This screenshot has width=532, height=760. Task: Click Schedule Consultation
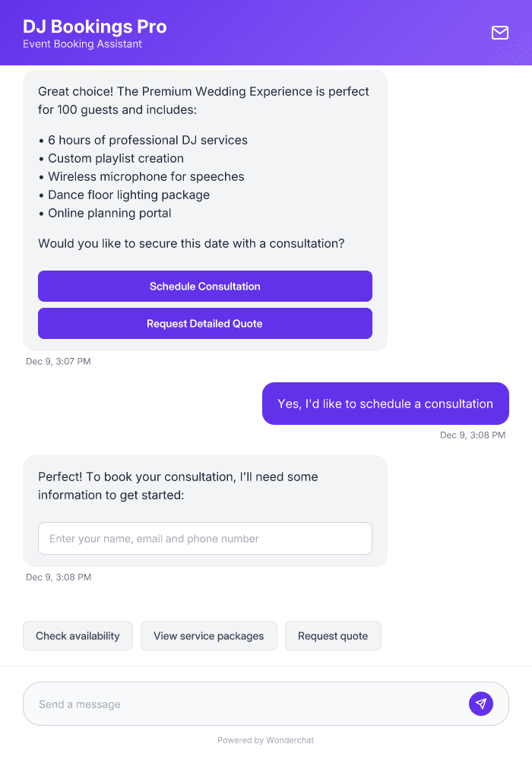pyautogui.click(x=205, y=286)
